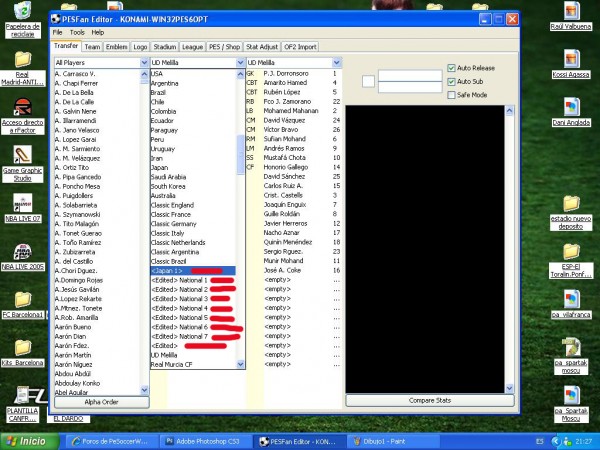Open the Tools menu
The height and width of the screenshot is (450, 600).
[x=77, y=33]
